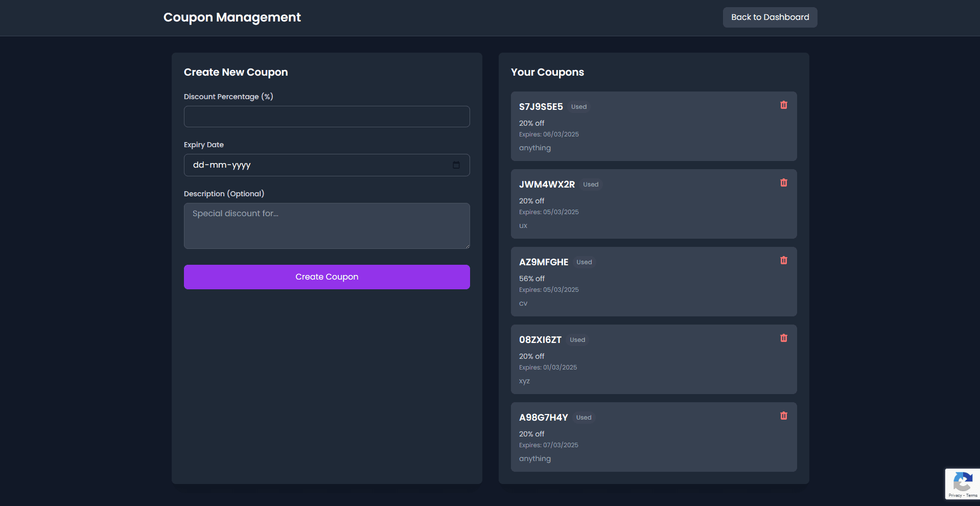The height and width of the screenshot is (506, 980).
Task: Delete coupon AZ9MFGHE using trash icon
Action: tap(784, 260)
